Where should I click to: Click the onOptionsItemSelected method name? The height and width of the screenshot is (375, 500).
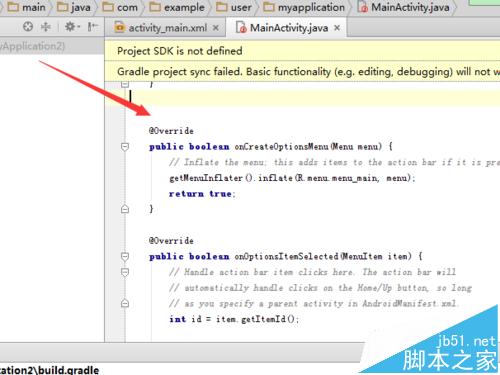(287, 256)
